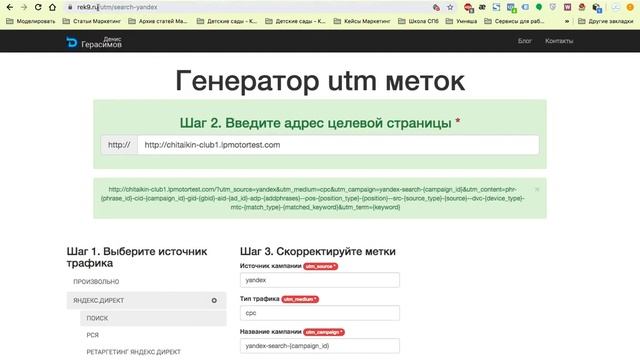Open the Архив статей Ма... bookmarks folder

click(158, 21)
